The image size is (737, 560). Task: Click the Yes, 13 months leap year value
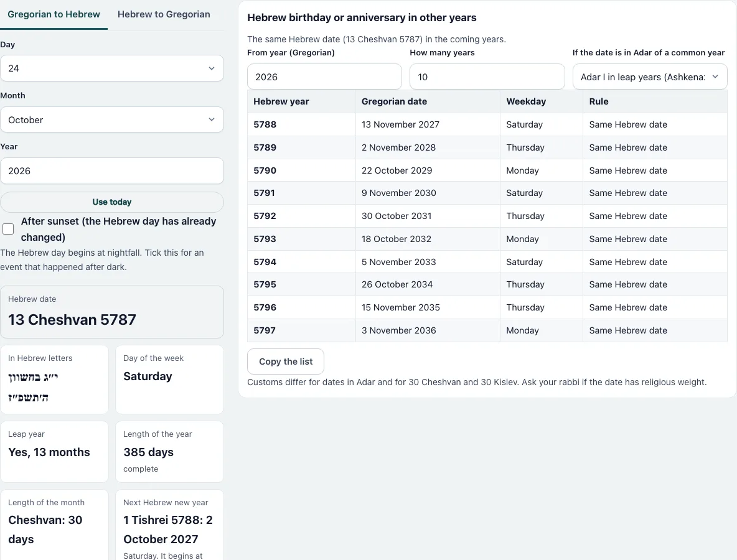(x=49, y=452)
